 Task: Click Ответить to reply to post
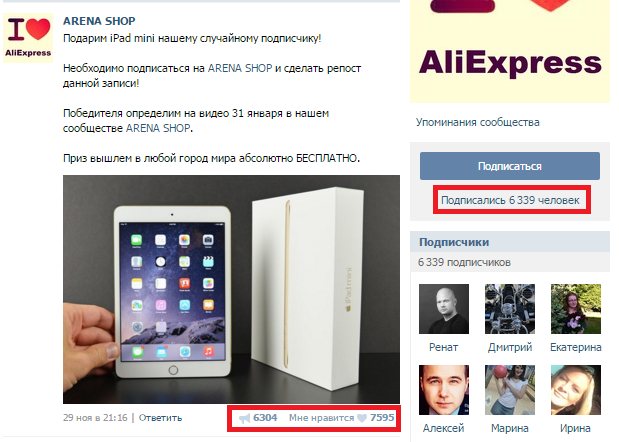tap(160, 418)
